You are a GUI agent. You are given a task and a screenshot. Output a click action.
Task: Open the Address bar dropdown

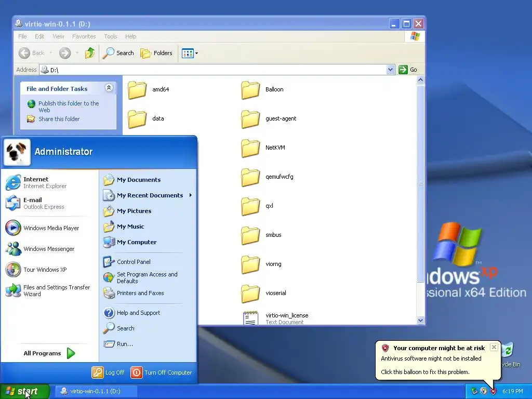(x=390, y=70)
